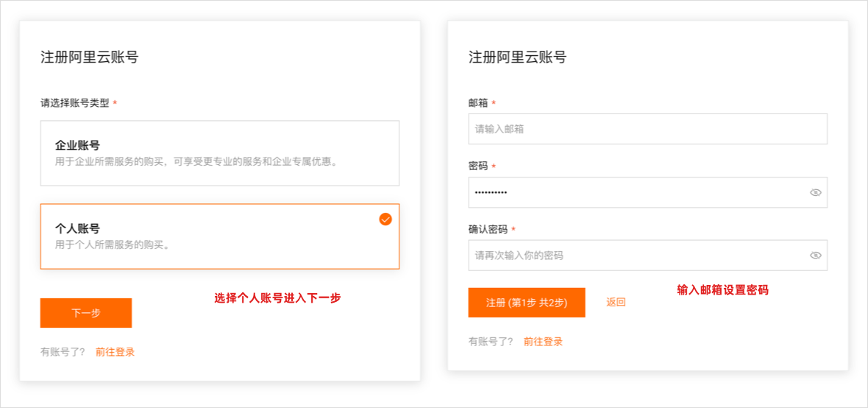868x408 pixels.
Task: Open 前往登录 link under the 下一步 button
Action: tap(115, 352)
